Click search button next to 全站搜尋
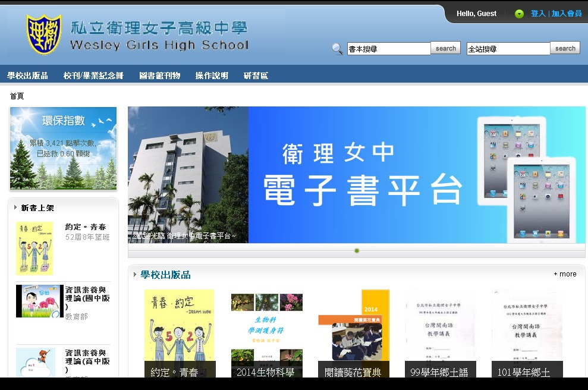Image resolution: width=588 pixels, height=390 pixels. point(565,48)
